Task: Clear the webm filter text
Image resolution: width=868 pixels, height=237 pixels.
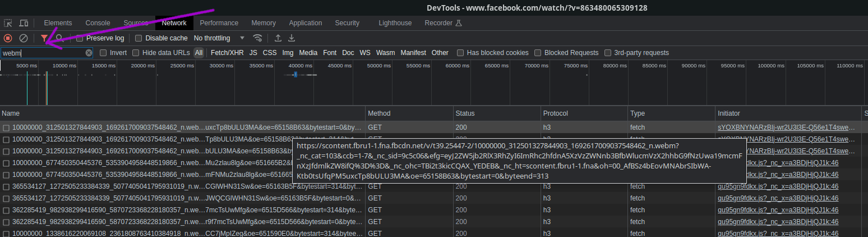Action: coord(89,53)
